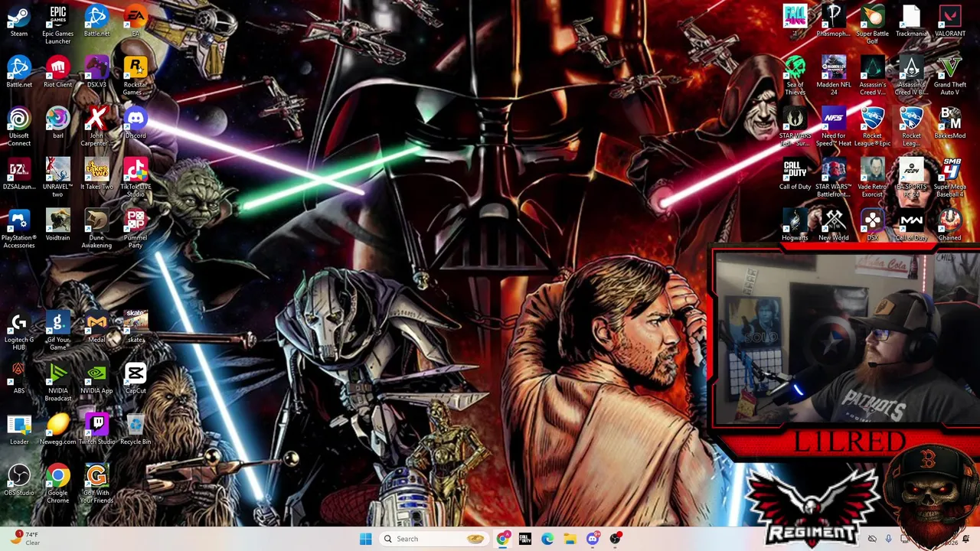Open Twitch Studio desktop icon
The width and height of the screenshot is (980, 551).
tap(96, 429)
